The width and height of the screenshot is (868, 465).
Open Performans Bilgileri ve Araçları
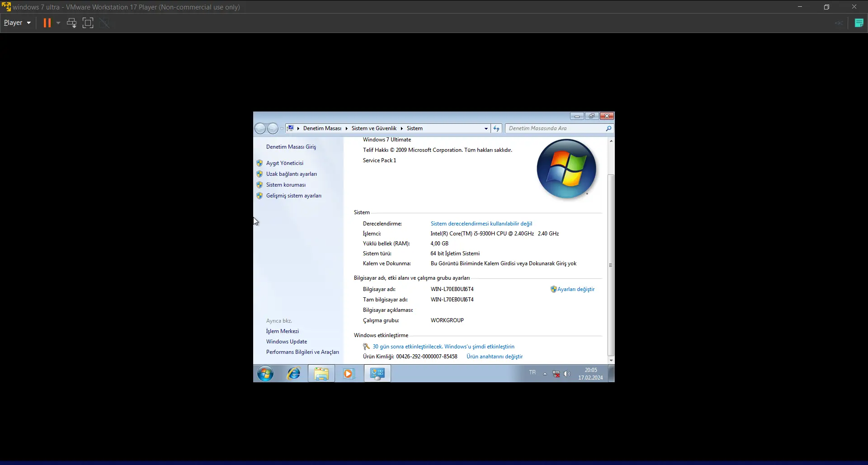pyautogui.click(x=302, y=352)
